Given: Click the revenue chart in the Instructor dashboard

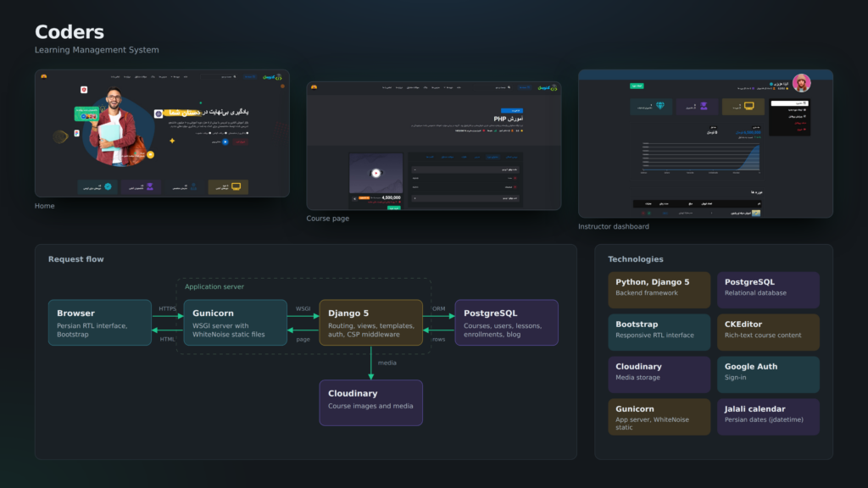Looking at the screenshot, I should point(701,158).
